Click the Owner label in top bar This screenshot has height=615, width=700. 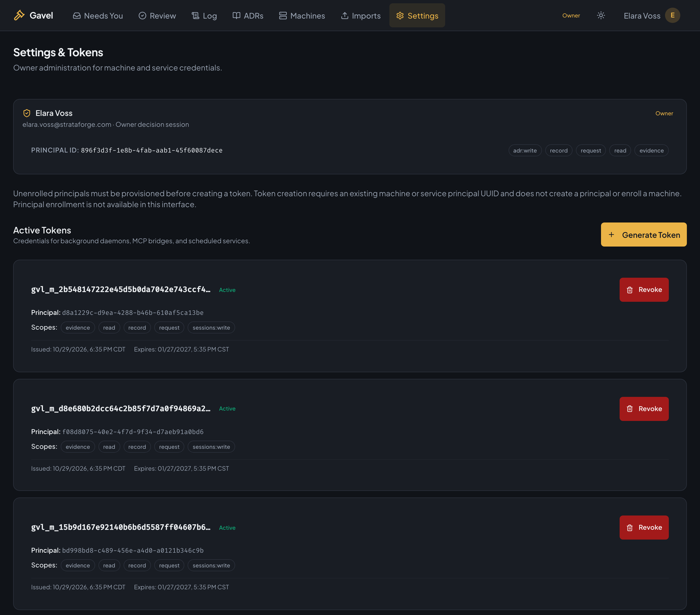pyautogui.click(x=571, y=16)
